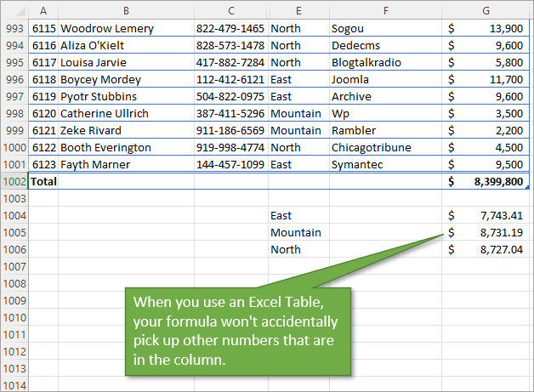
Task: Select column A header
Action: click(x=43, y=9)
